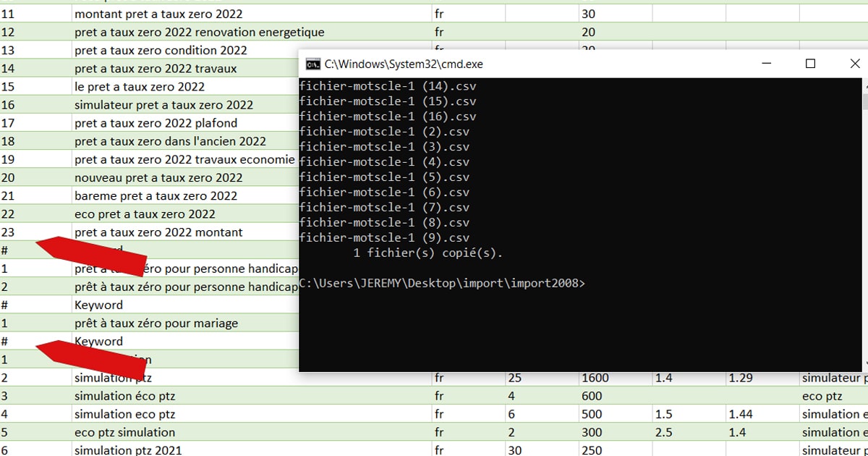Select the line fichier-motscle-1 (16).csv in cmd
Screen dimensions: 868x456
pos(388,117)
